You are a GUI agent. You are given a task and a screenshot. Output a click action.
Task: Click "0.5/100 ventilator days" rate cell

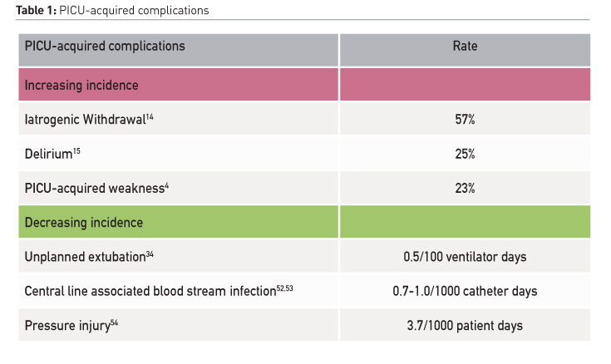tap(465, 257)
